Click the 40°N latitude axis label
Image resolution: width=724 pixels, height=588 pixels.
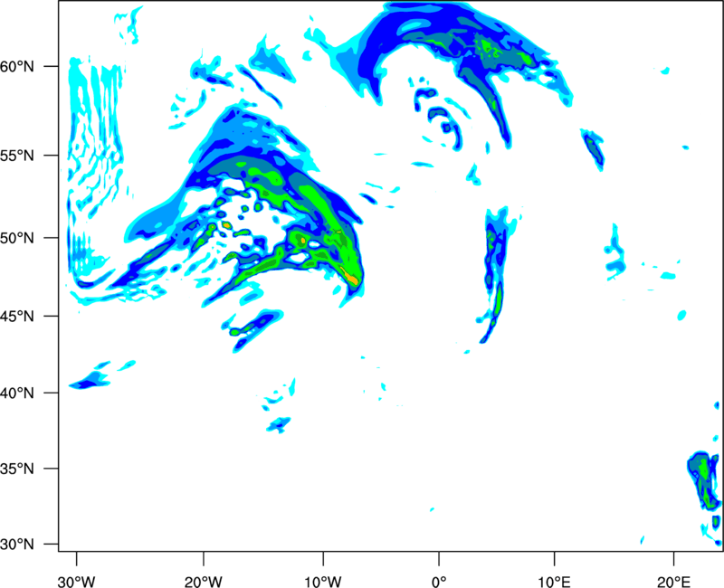coord(17,394)
